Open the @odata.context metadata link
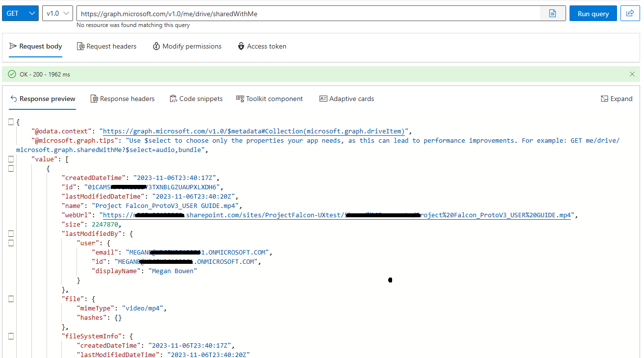This screenshot has width=644, height=358. [x=254, y=131]
